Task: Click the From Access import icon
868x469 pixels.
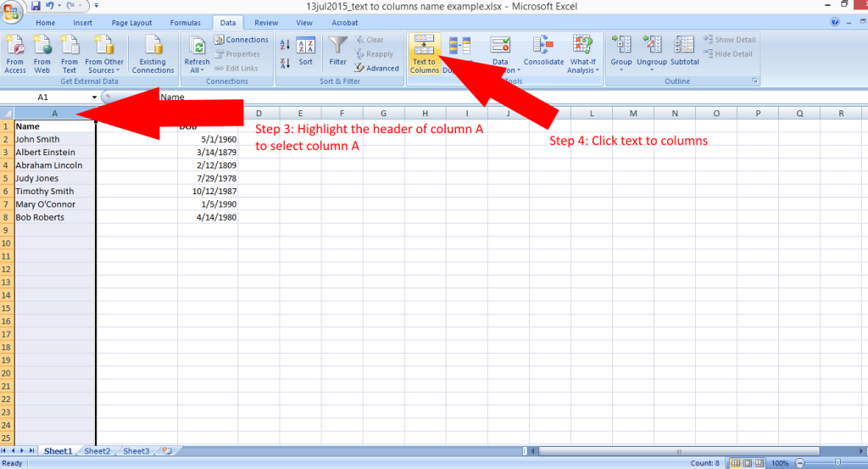Action: pos(15,53)
